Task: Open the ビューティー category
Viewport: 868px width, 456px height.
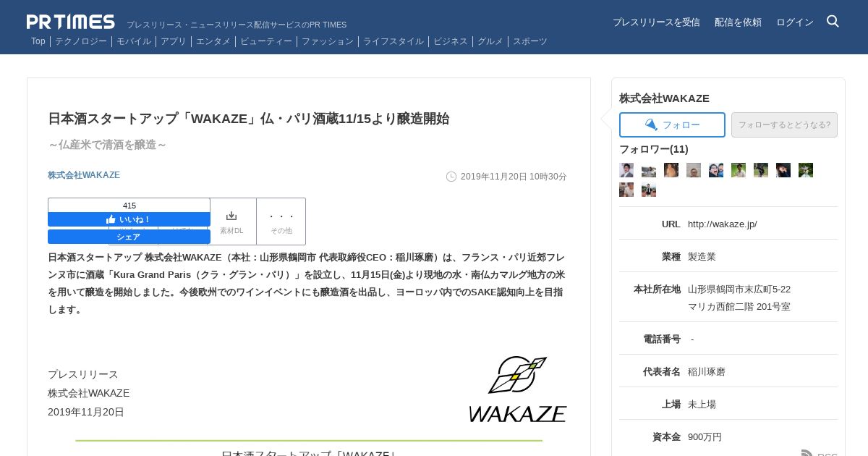Action: tap(266, 41)
